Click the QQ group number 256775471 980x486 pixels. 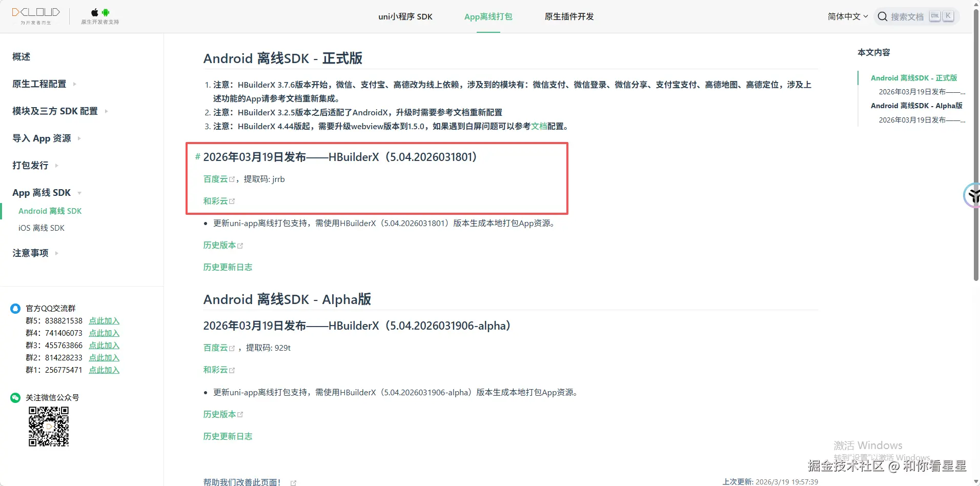tap(64, 370)
